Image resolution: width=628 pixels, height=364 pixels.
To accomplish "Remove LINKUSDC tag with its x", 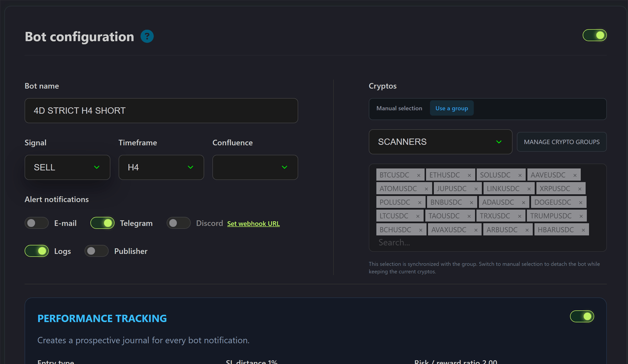I will pos(529,189).
